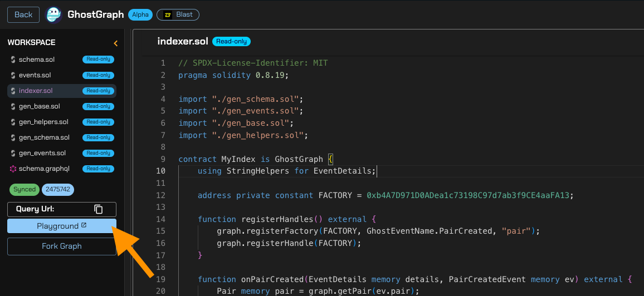Click the Solidity icon beside events.sol

(x=13, y=75)
